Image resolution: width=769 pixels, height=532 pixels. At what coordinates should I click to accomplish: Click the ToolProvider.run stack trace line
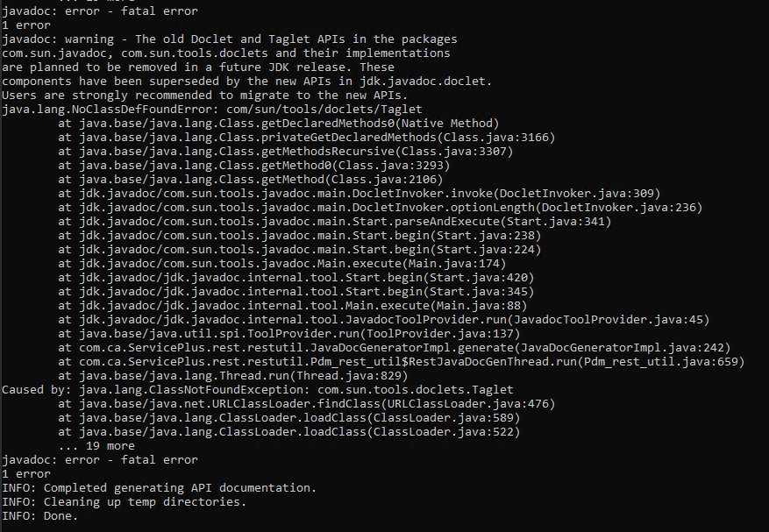point(288,334)
